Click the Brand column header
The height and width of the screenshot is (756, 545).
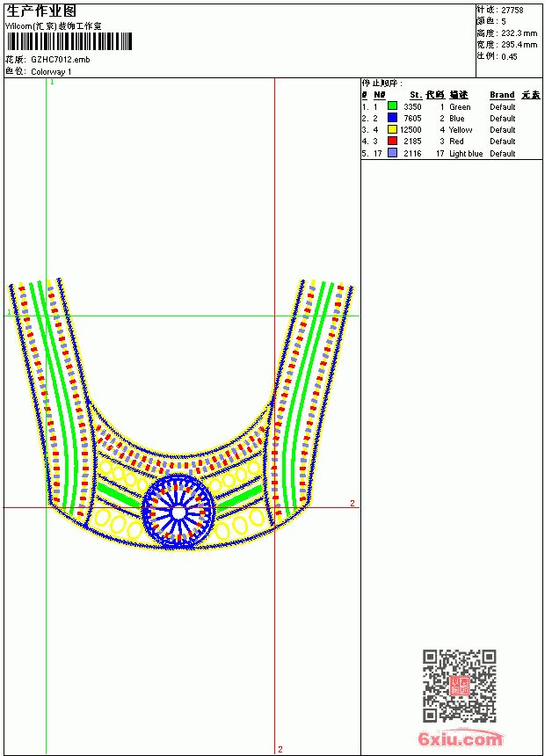pos(502,95)
